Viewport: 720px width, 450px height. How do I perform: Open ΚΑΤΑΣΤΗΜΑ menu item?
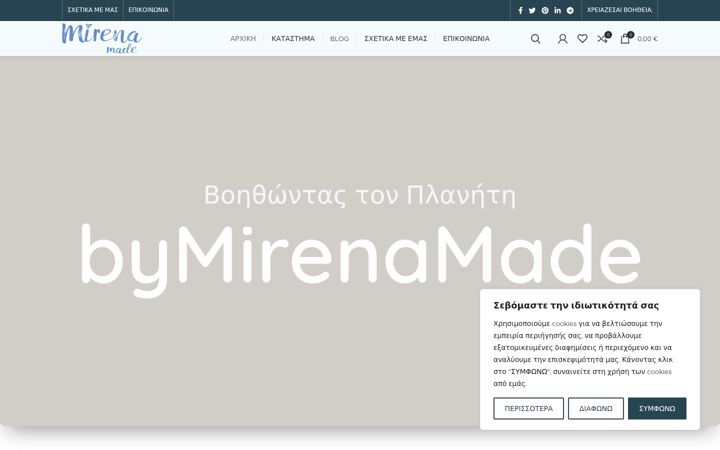(293, 39)
